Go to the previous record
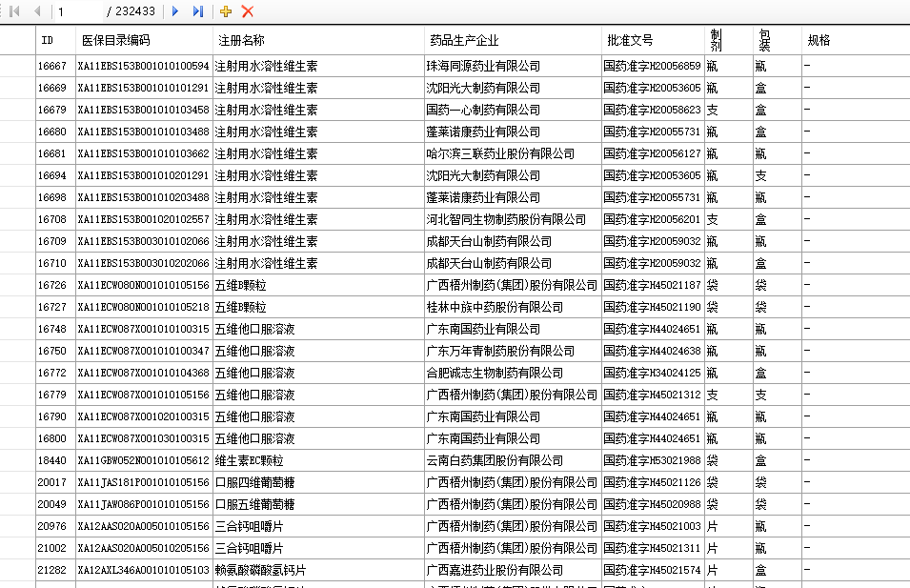 click(38, 11)
